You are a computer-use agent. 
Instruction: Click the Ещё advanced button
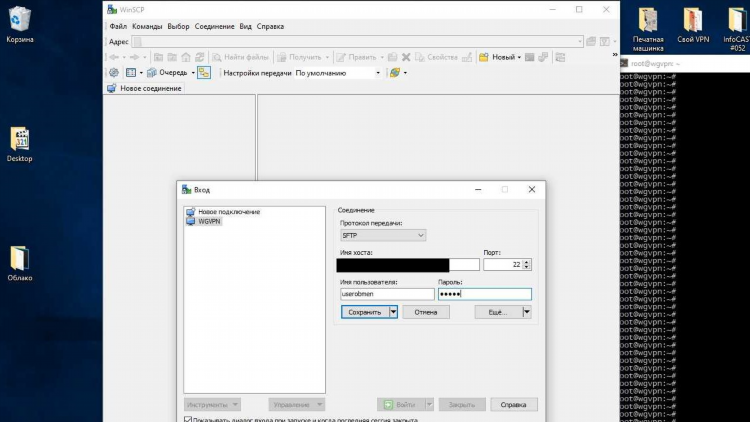click(x=498, y=312)
